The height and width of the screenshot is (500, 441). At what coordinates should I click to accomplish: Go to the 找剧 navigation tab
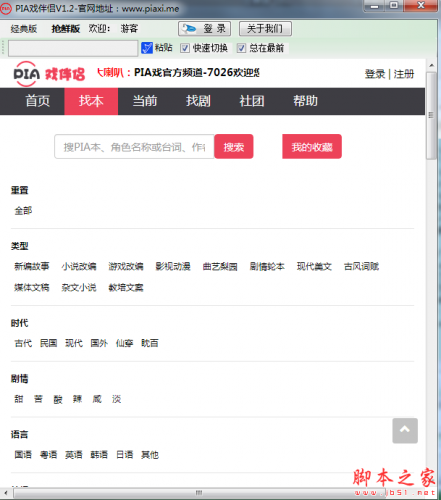tap(198, 101)
